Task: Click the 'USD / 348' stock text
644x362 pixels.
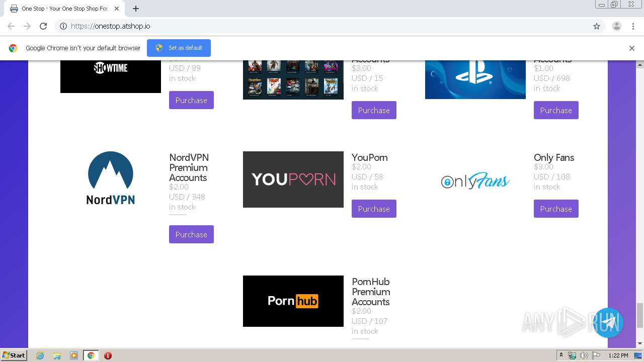Action: [x=187, y=197]
